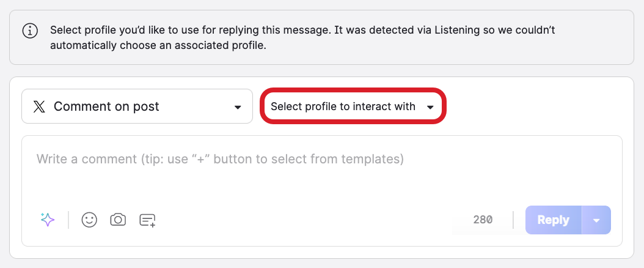Viewport: 644px width, 268px height.
Task: Click the 'Comment on post' label text
Action: [x=106, y=106]
